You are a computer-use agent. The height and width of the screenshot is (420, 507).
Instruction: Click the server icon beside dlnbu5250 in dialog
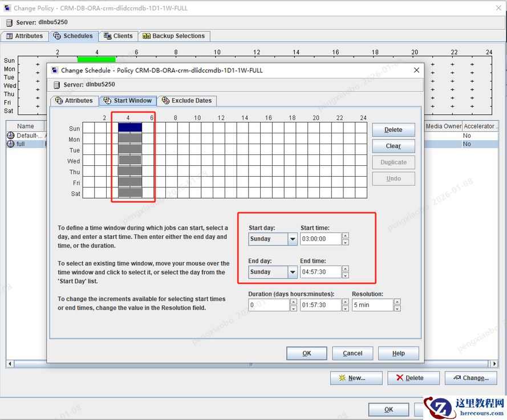point(56,85)
